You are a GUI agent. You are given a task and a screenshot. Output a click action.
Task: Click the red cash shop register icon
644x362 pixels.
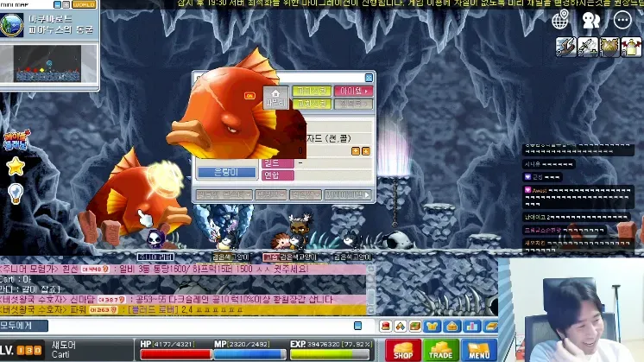coord(385,327)
